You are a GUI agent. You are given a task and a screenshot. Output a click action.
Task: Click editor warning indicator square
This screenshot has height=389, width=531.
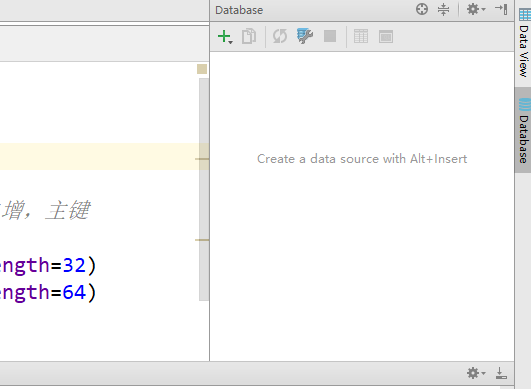202,69
